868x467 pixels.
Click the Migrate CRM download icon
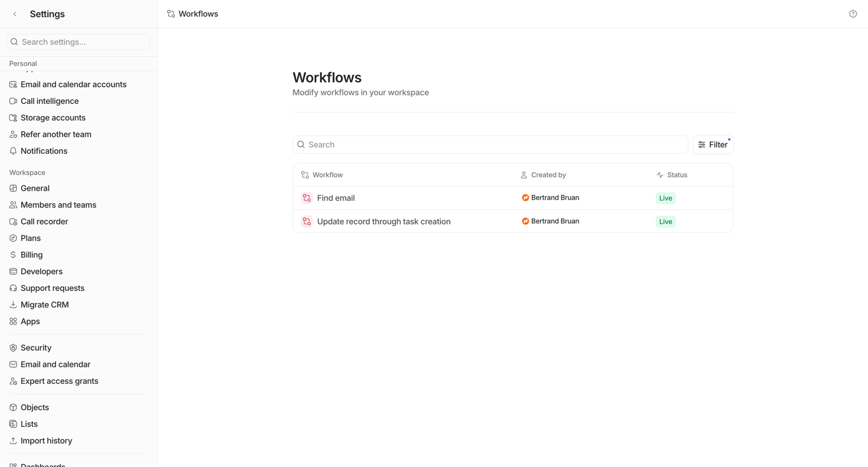(x=13, y=305)
